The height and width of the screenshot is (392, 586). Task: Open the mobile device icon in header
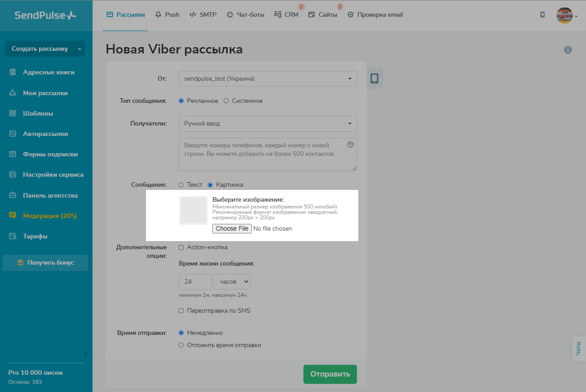(542, 15)
